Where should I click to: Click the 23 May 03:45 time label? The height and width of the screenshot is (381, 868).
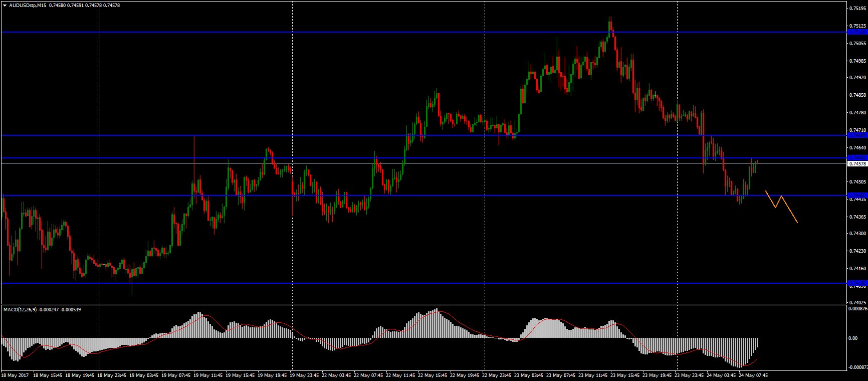(529, 375)
